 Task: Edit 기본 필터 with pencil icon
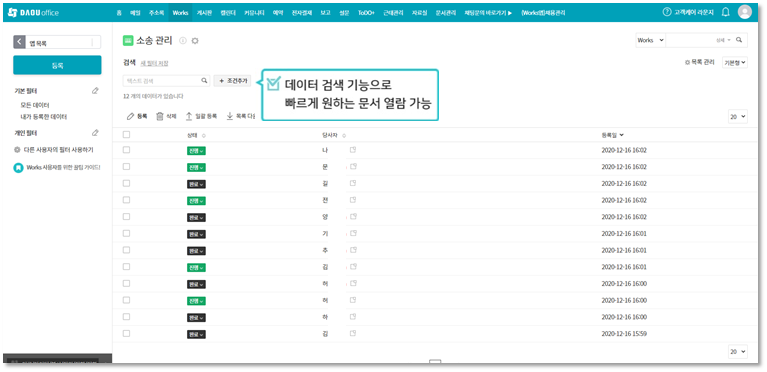pos(95,91)
